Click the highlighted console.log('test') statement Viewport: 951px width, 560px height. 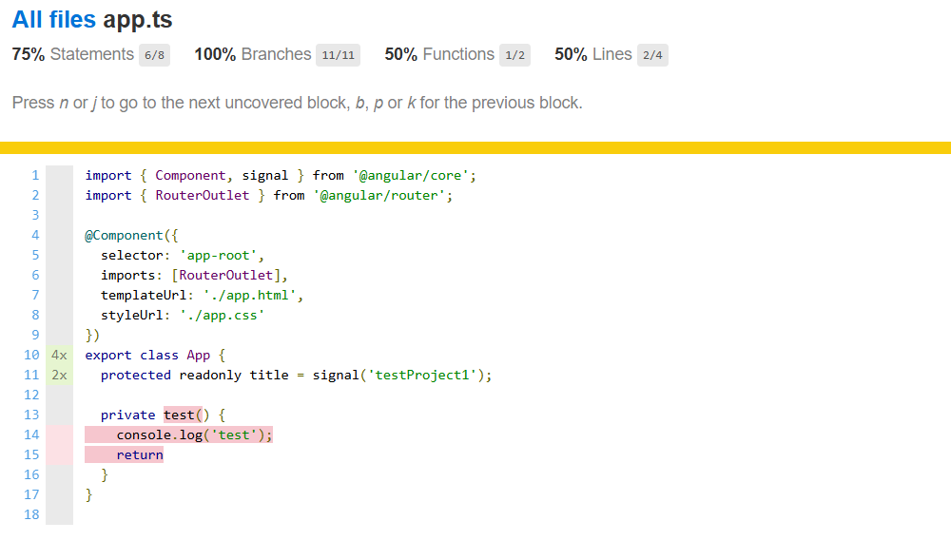click(194, 434)
